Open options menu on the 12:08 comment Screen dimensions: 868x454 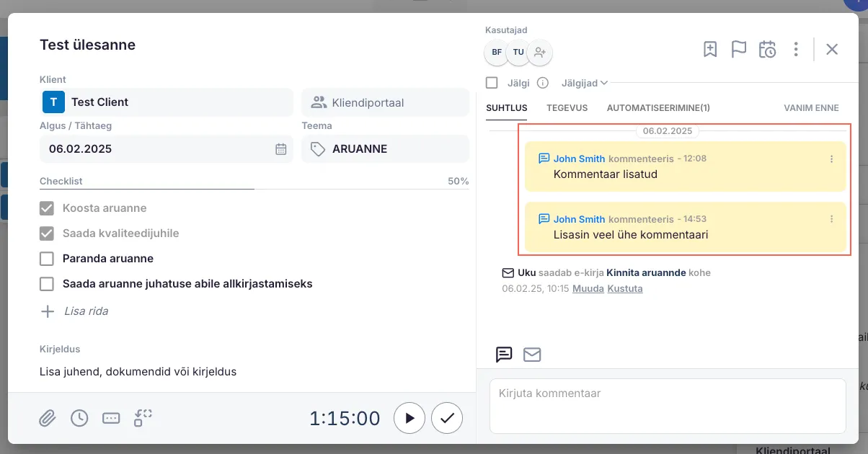[831, 159]
